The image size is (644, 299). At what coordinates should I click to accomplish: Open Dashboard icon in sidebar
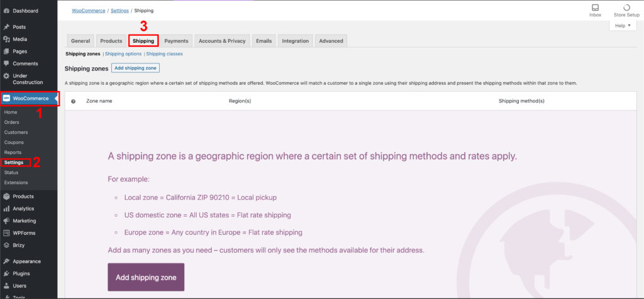[6, 11]
